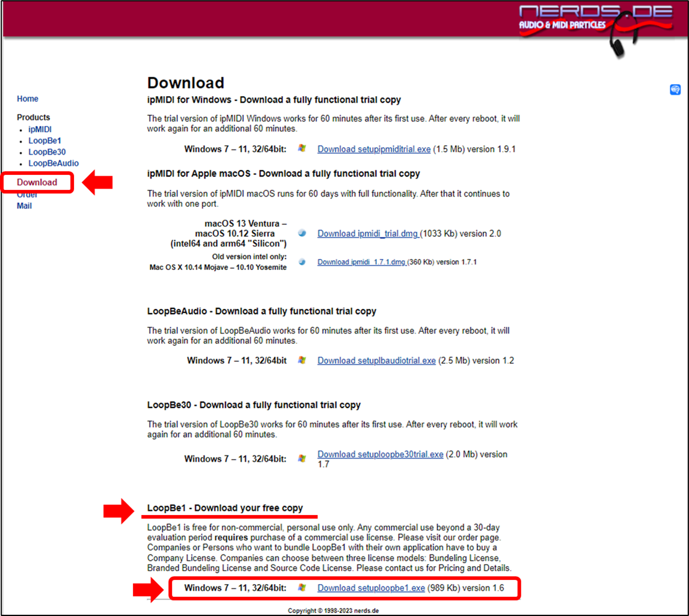This screenshot has height=616, width=689.
Task: Click the globe icon beside ipmidi_1.7.1.dmg
Action: (x=302, y=262)
